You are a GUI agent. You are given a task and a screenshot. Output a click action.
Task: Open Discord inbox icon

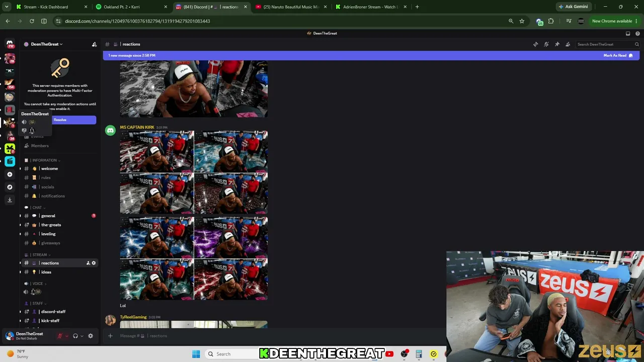(x=628, y=33)
